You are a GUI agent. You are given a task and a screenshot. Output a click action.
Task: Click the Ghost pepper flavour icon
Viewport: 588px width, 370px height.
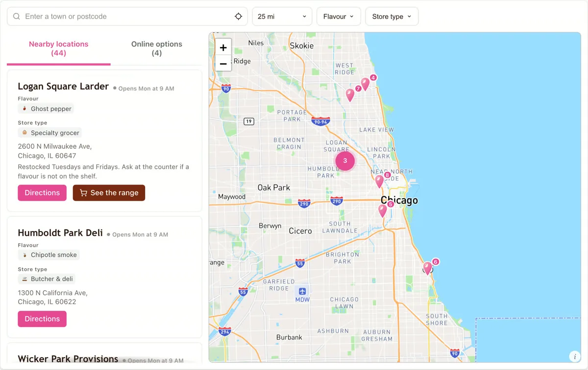click(24, 109)
